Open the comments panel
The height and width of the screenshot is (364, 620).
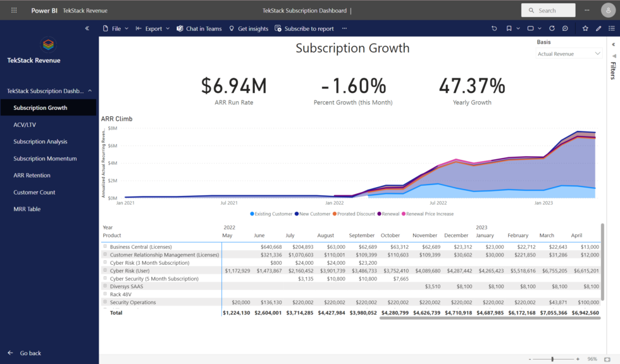(566, 28)
